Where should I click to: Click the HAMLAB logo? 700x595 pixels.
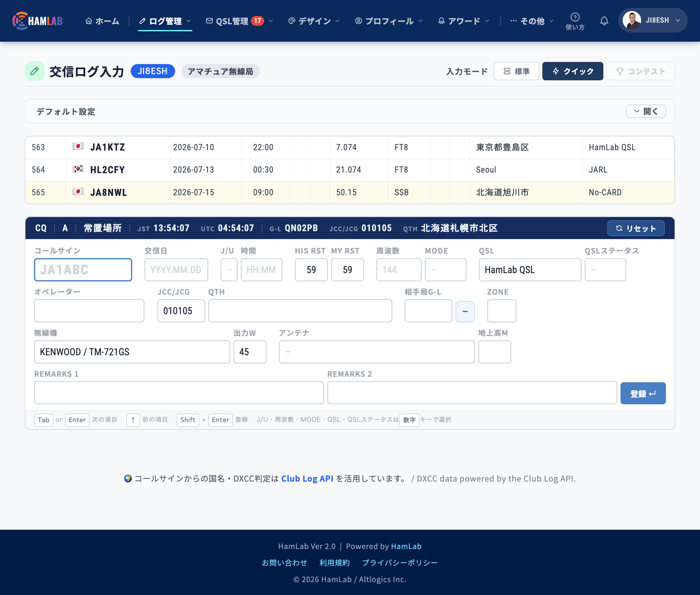coord(37,21)
